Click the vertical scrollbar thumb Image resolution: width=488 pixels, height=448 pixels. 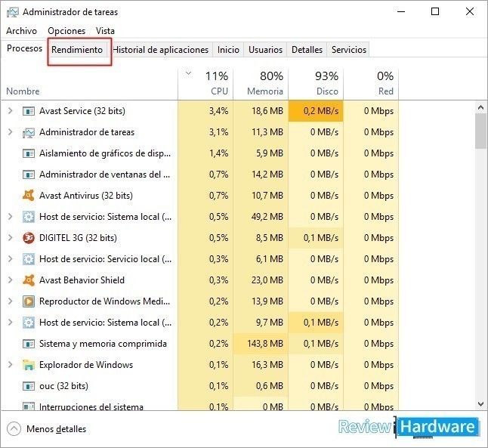click(x=480, y=131)
